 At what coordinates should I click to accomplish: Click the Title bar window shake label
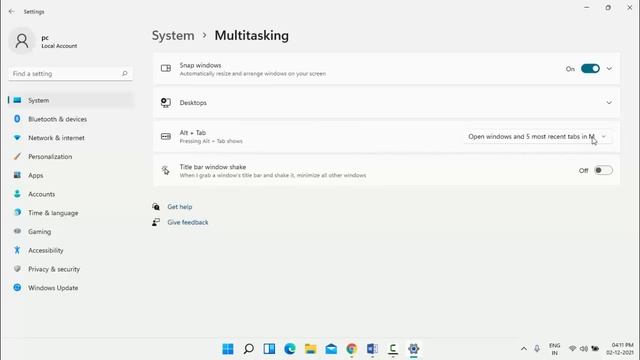(x=213, y=167)
